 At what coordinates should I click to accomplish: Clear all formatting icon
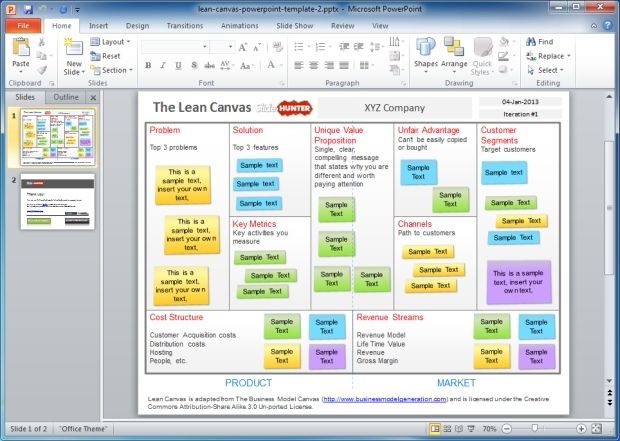click(x=278, y=47)
